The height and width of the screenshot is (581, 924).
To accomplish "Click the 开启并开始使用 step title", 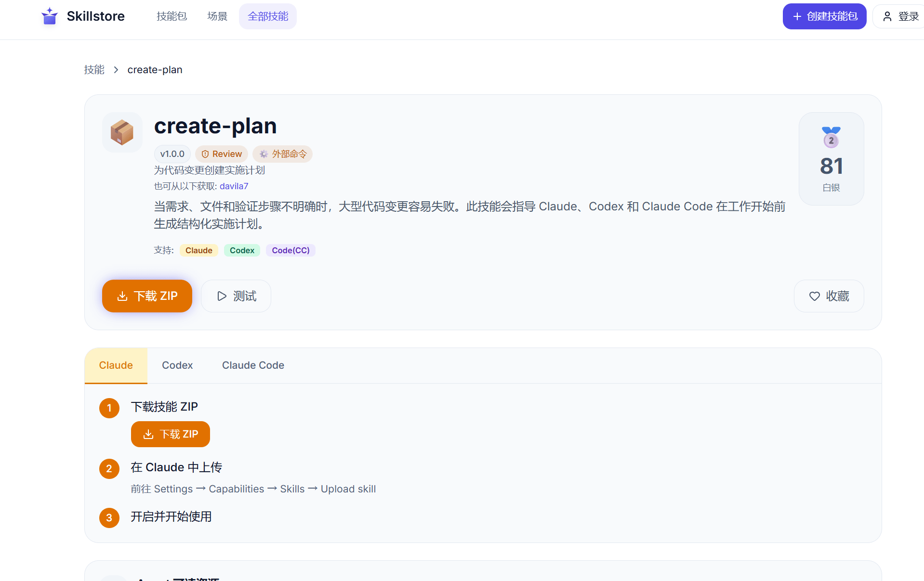I will click(171, 516).
